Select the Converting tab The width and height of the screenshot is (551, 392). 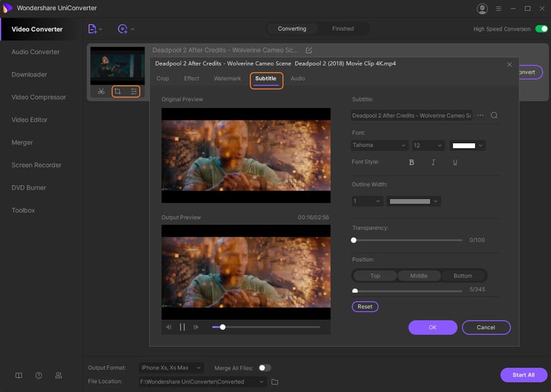pyautogui.click(x=292, y=29)
